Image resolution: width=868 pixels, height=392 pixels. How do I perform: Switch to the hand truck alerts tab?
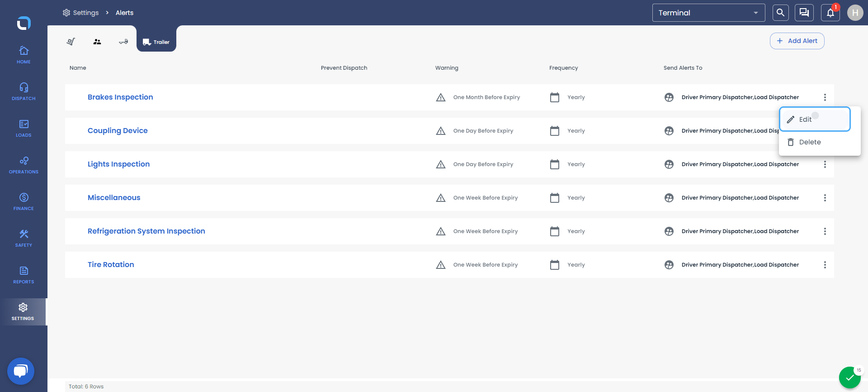[x=71, y=42]
